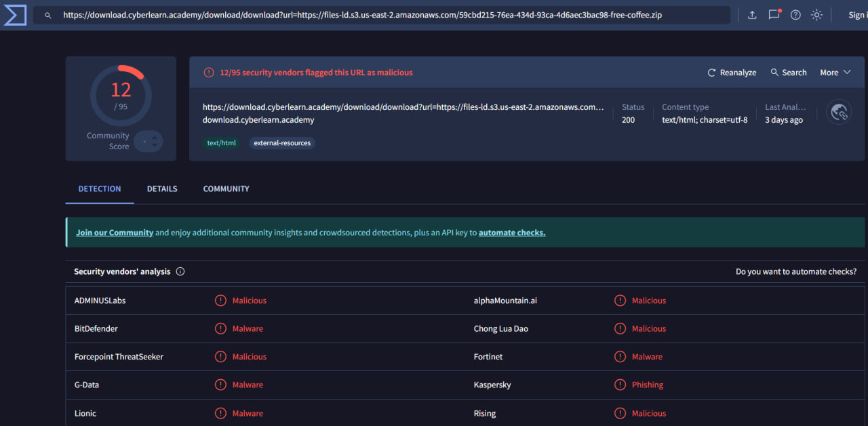Click the upload file icon in the top bar
The height and width of the screenshot is (426, 868).
[x=751, y=14]
